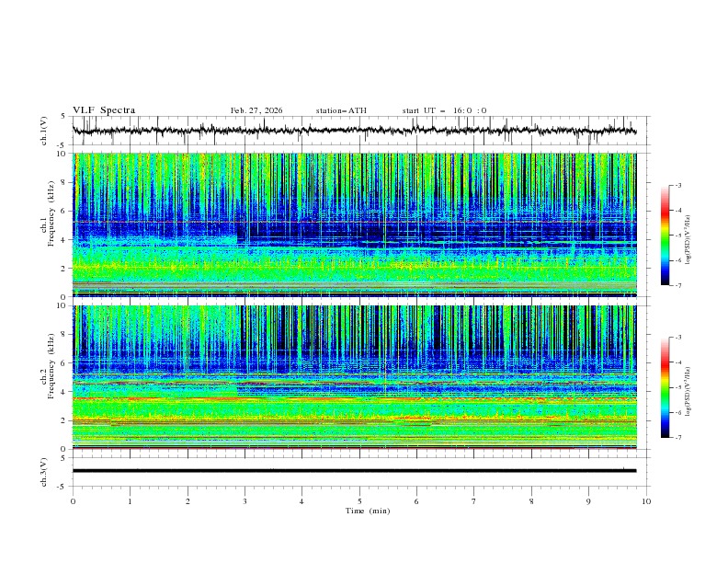
Task: Click the "5" tick on ch.1(V) axis
Action: click(63, 116)
